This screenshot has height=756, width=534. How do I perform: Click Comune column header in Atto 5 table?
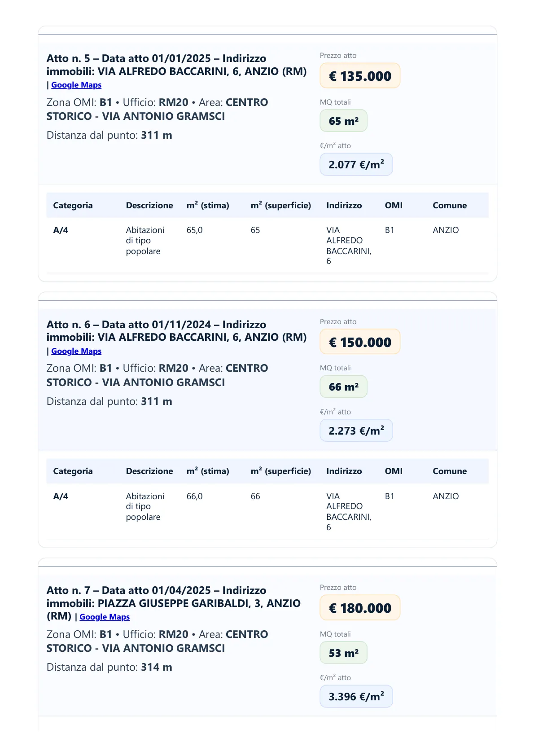click(450, 205)
